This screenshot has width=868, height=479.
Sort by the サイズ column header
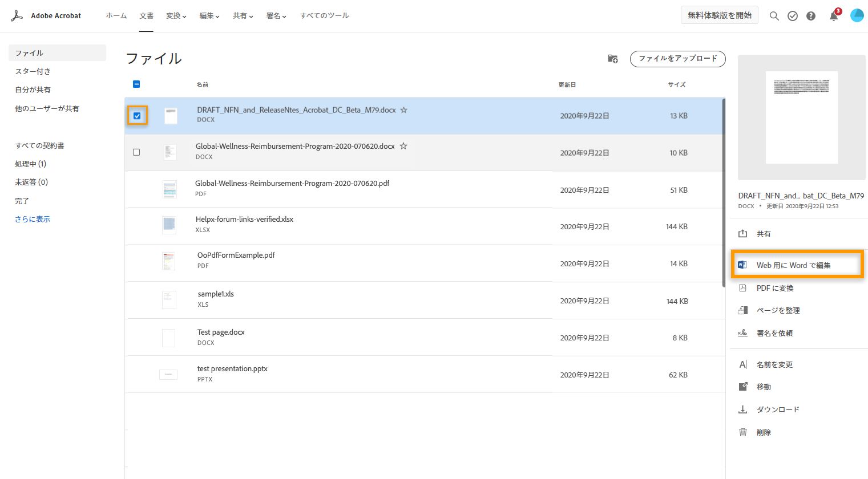[x=677, y=84]
